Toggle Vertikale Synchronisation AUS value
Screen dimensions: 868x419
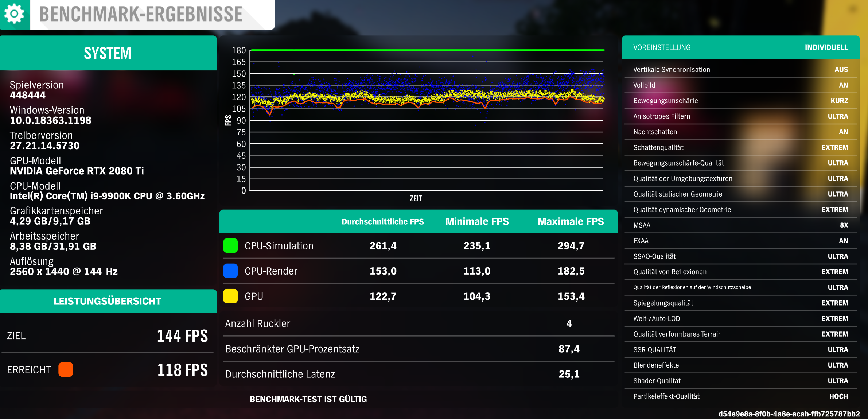click(x=841, y=70)
